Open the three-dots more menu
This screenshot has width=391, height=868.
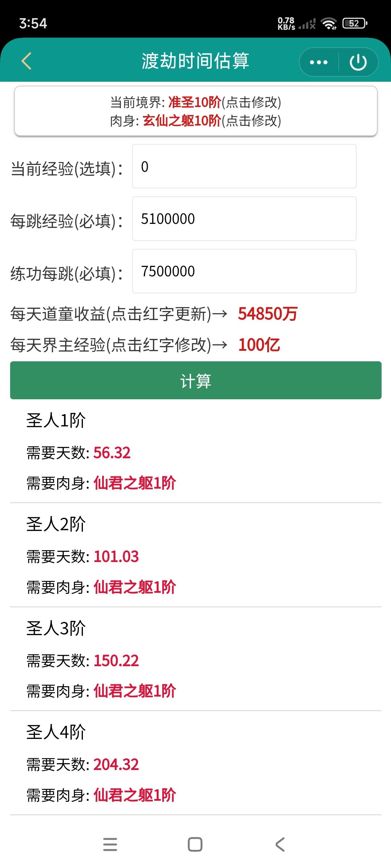click(319, 62)
